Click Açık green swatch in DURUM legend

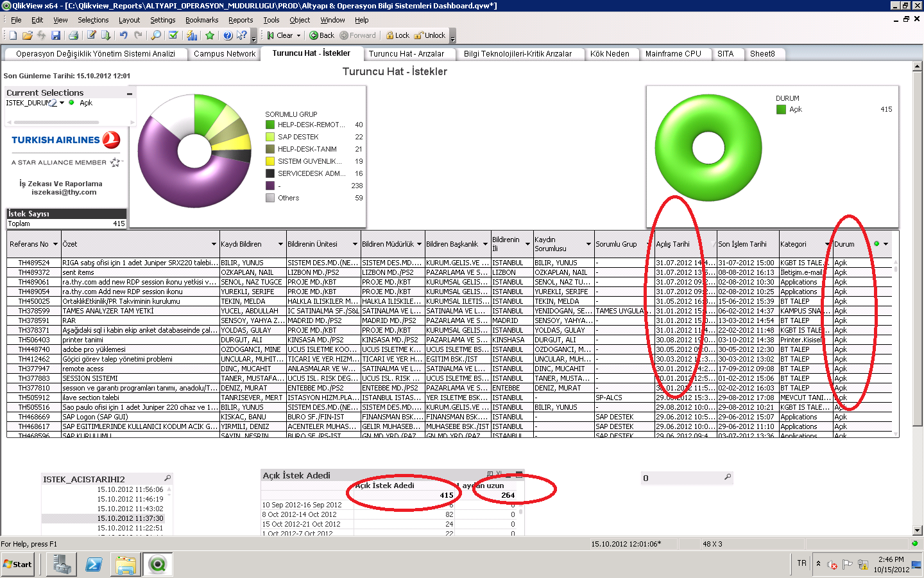(781, 109)
